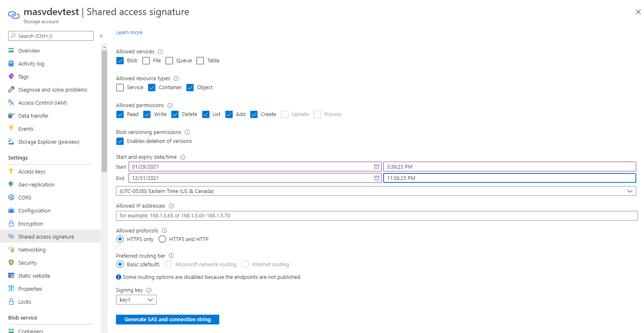Uncheck the Write permission checkbox
The width and height of the screenshot is (644, 333).
[147, 114]
